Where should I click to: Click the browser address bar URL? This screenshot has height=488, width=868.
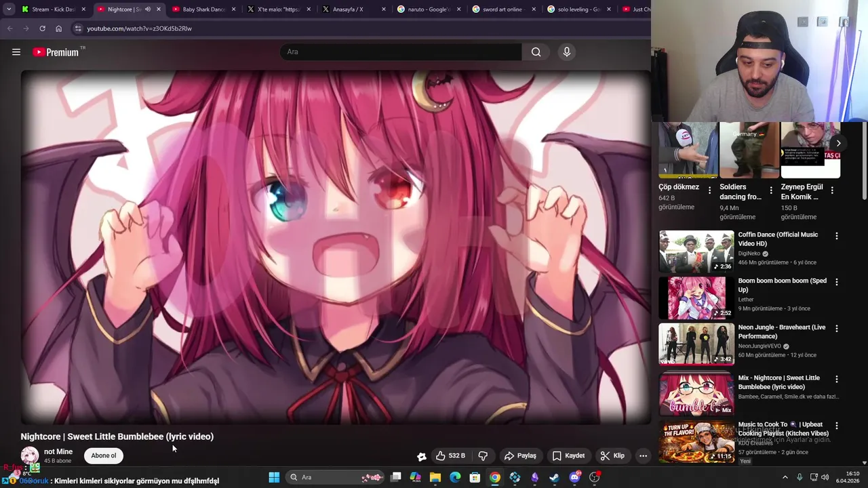(139, 28)
